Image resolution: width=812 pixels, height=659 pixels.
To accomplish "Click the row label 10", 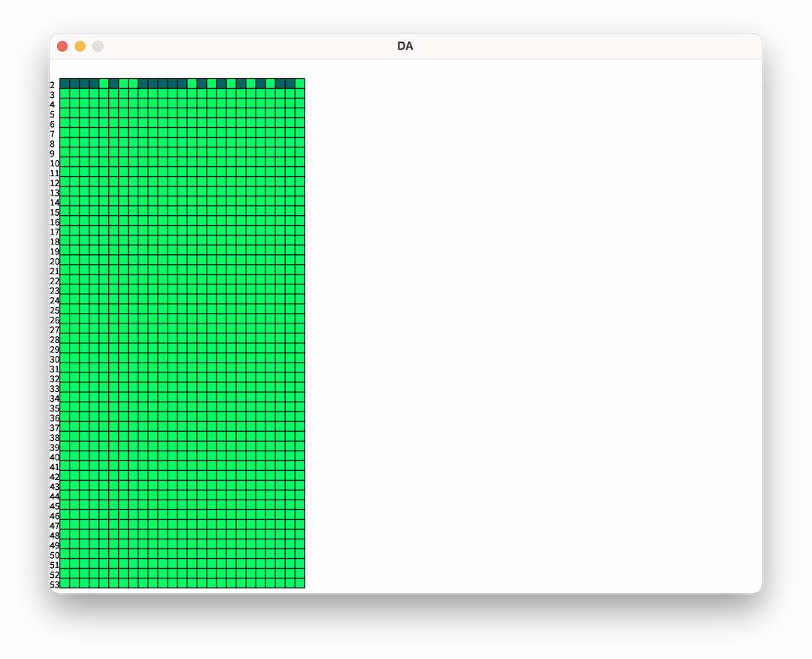I will [x=54, y=163].
